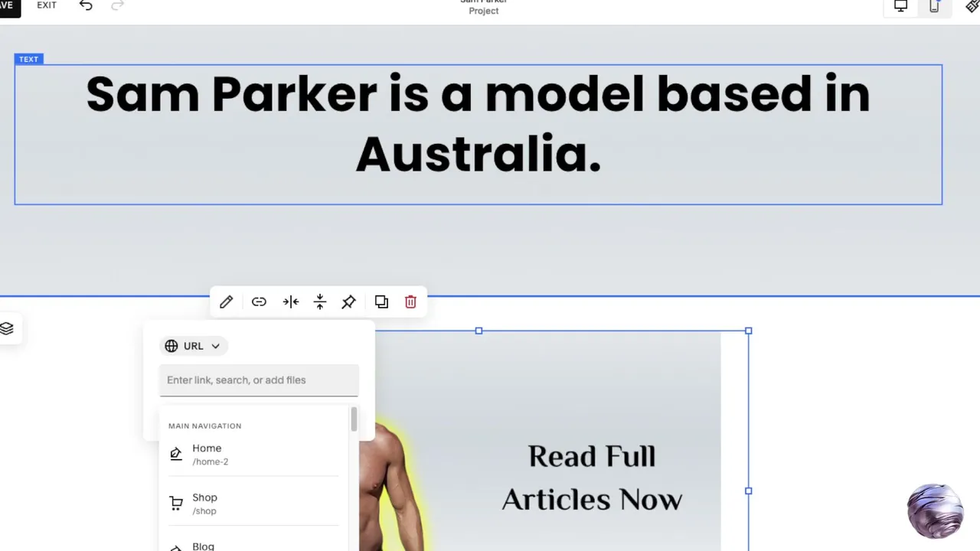The width and height of the screenshot is (980, 551).
Task: Click the Shop cart icon
Action: 176,504
